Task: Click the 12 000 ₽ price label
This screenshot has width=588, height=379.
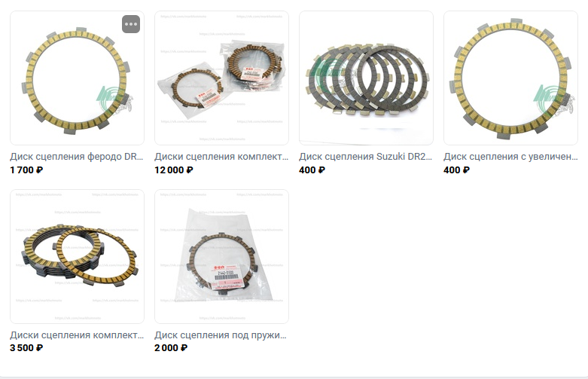Action: point(174,170)
